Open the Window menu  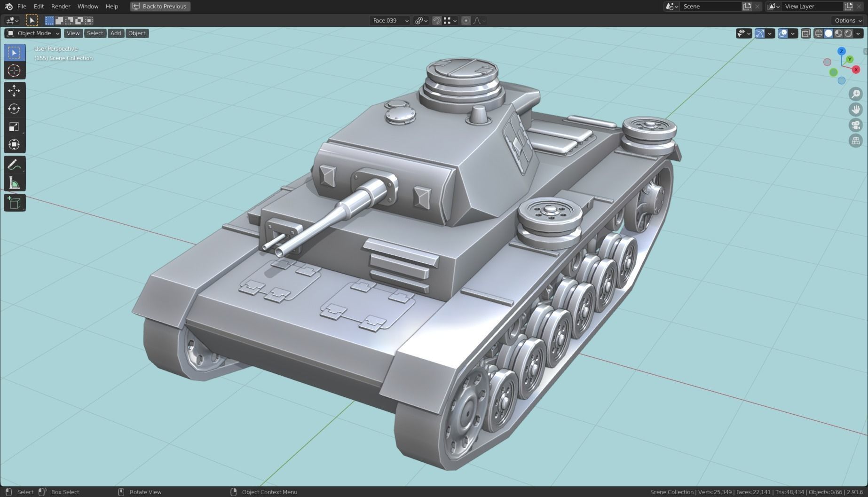pos(88,6)
